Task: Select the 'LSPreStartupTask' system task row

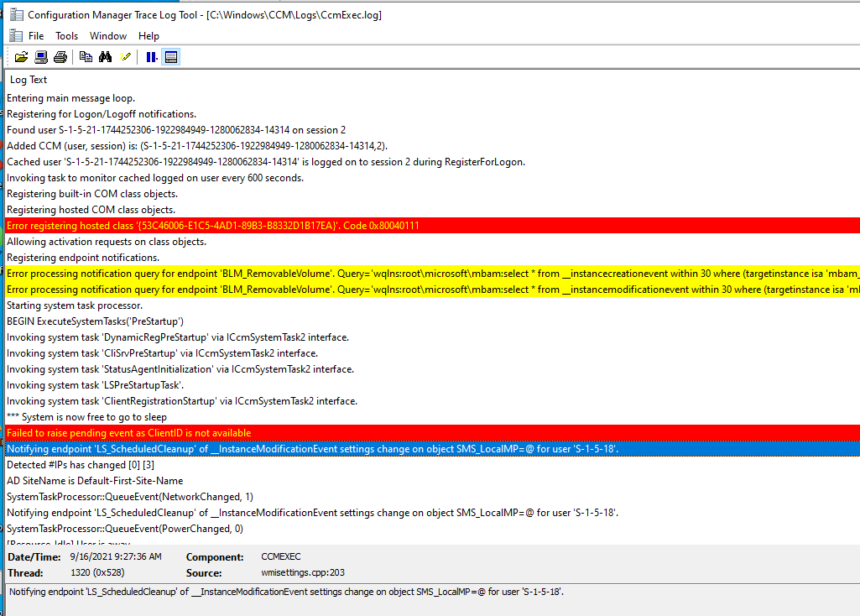Action: click(432, 385)
